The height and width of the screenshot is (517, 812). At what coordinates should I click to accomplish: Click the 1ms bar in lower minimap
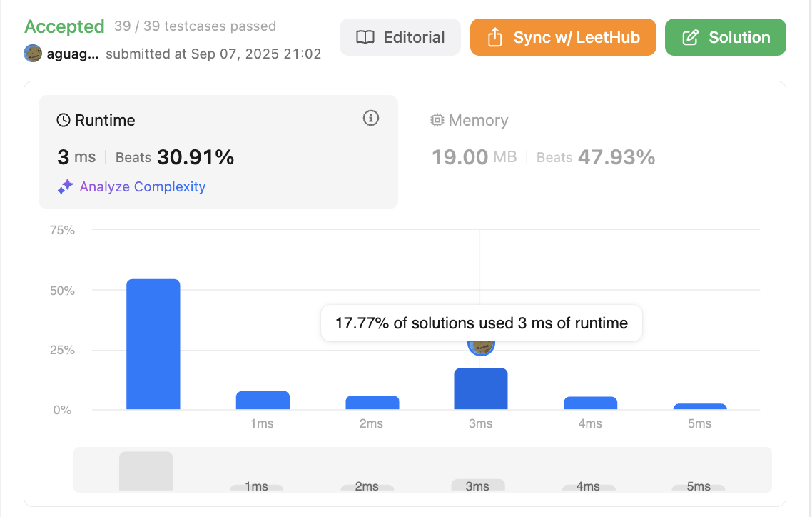[257, 488]
